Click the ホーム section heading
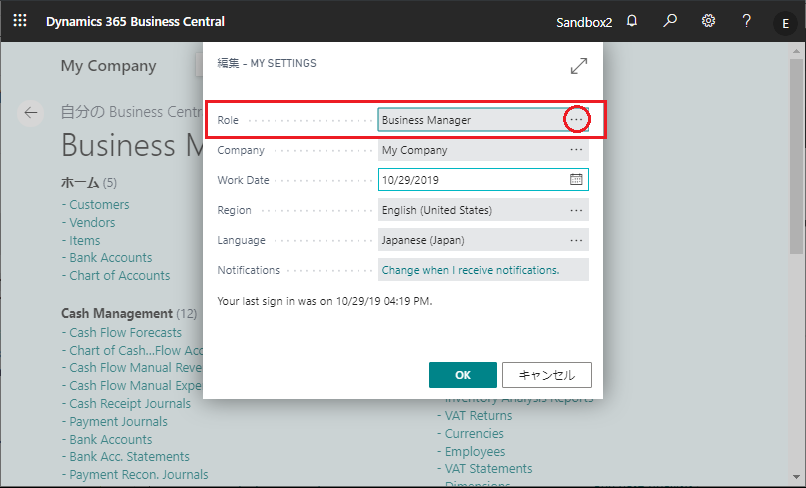806x488 pixels. pyautogui.click(x=89, y=182)
